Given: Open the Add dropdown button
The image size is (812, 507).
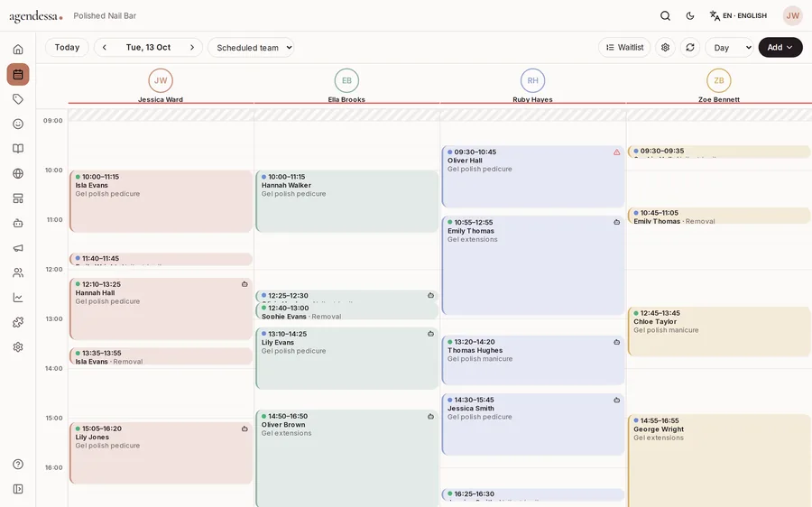Looking at the screenshot, I should click(780, 47).
